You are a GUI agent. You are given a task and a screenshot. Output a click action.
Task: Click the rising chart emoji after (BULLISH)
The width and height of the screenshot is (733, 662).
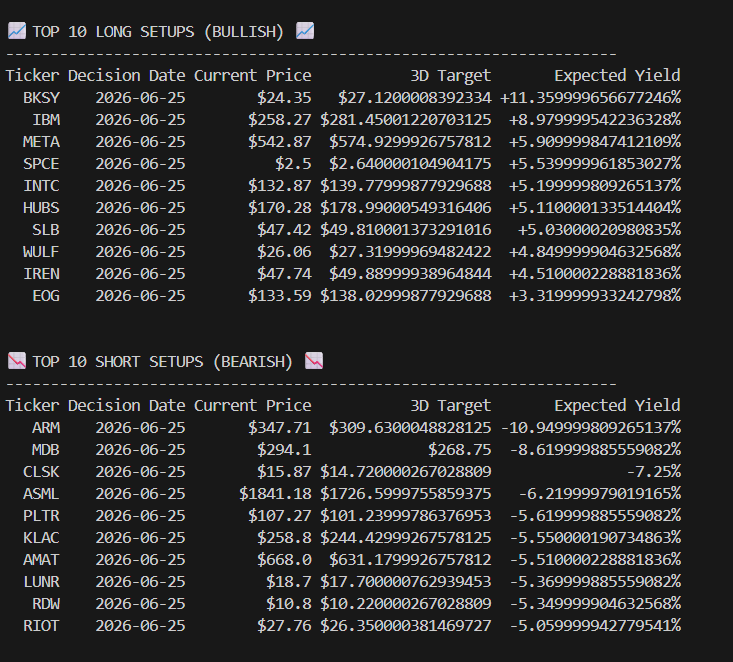pyautogui.click(x=305, y=31)
